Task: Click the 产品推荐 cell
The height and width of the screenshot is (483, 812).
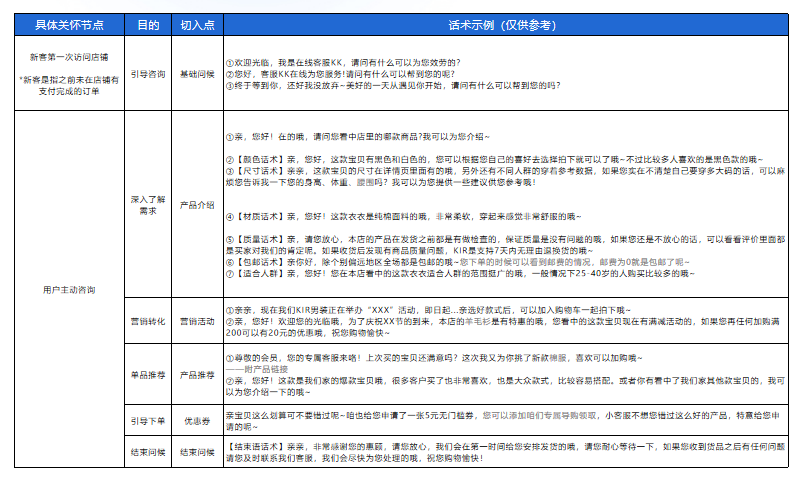Action: coord(197,375)
